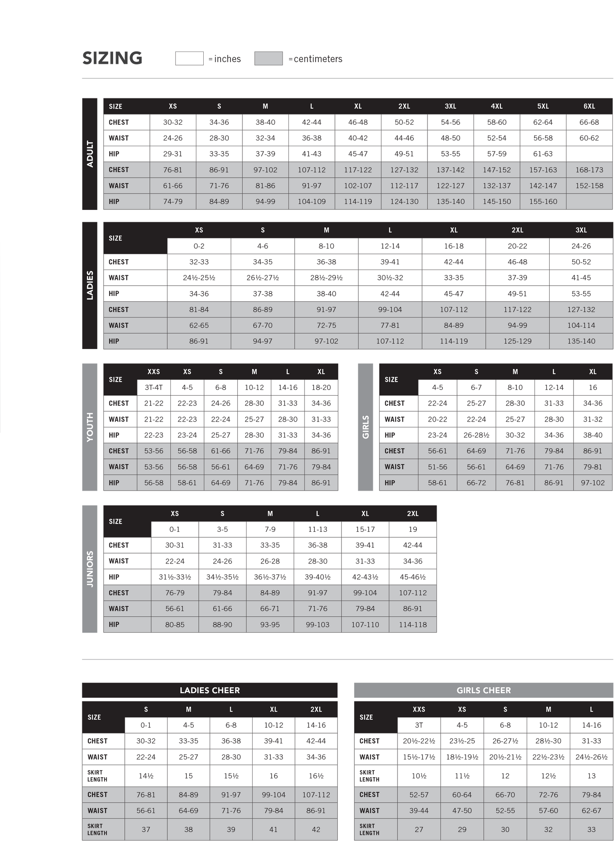Image resolution: width=616 pixels, height=843 pixels.
Task: Click Juniors 2XL size cell '19'
Action: (413, 529)
